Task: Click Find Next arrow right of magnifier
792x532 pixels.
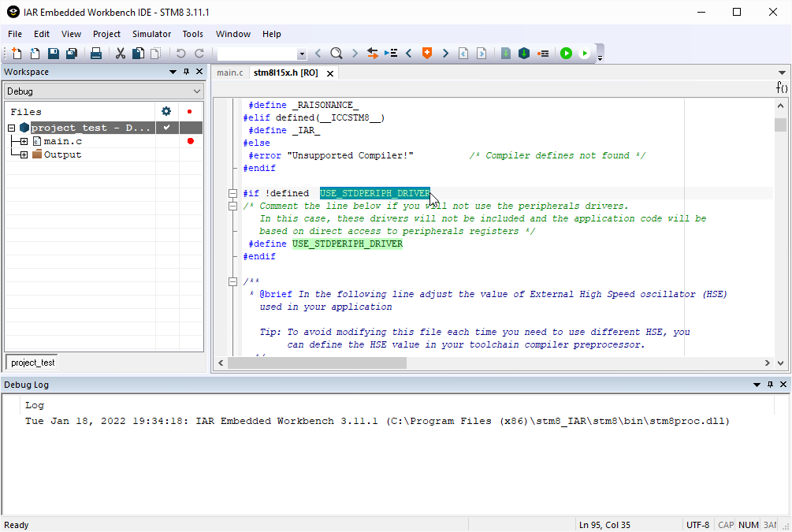Action: [x=355, y=53]
